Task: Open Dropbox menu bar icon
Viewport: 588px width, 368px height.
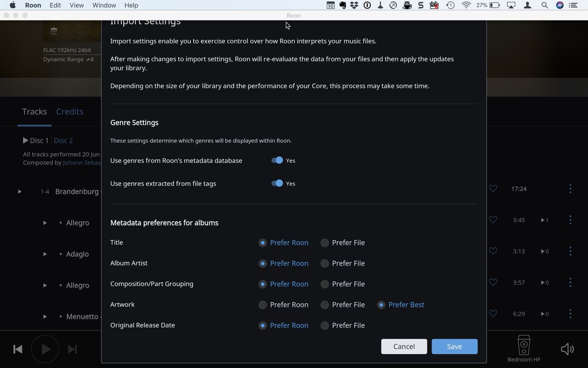Action: [x=354, y=6]
